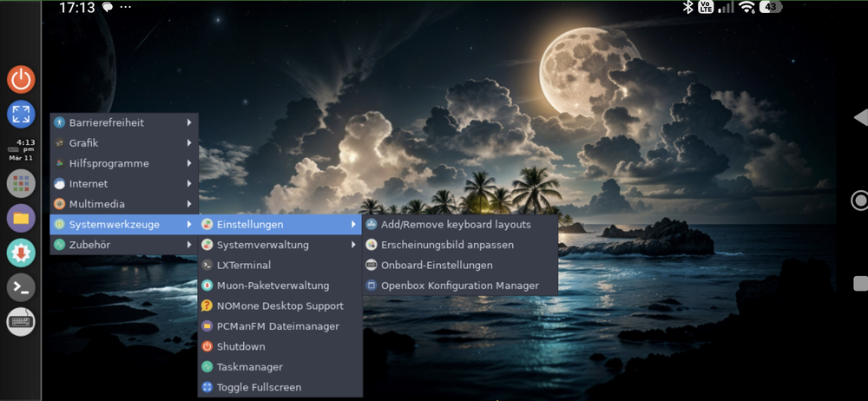Click the clock widget showing 4:13 pm
The height and width of the screenshot is (401, 868).
click(22, 149)
